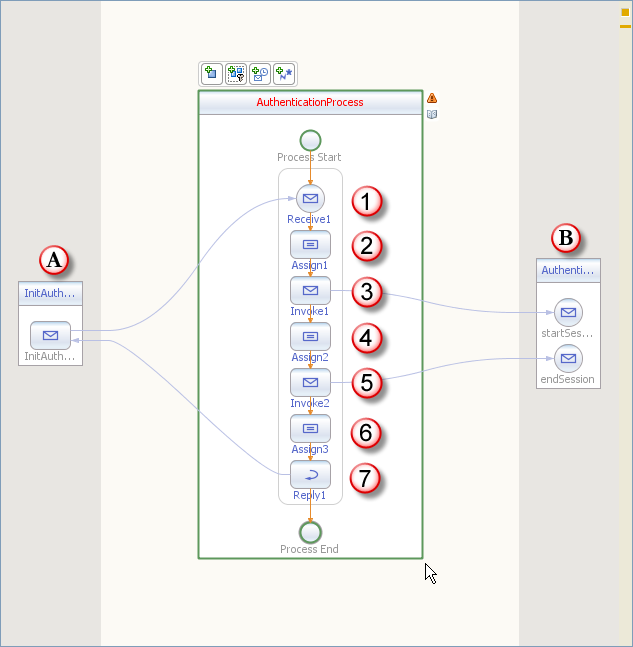This screenshot has height=647, width=633.
Task: Click the endSession operation envelope icon
Action: [568, 358]
